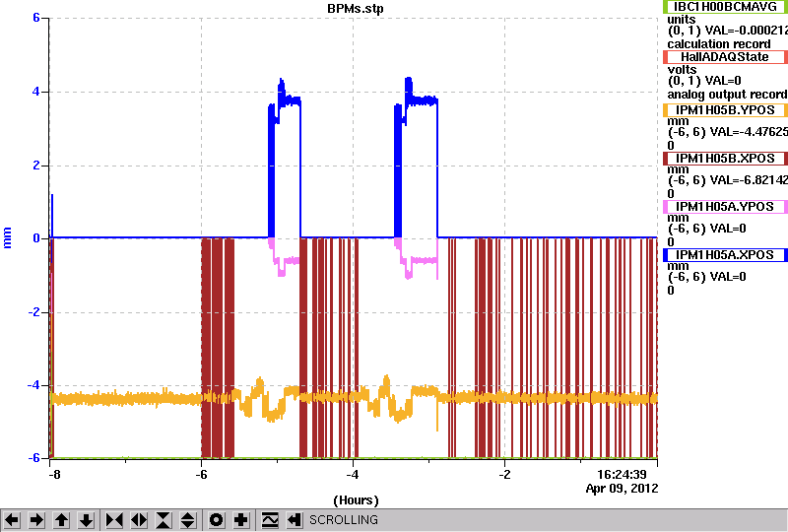Zoom out on the vertical axis (up/down triangles)
Image resolution: width=788 pixels, height=532 pixels.
pos(188,519)
